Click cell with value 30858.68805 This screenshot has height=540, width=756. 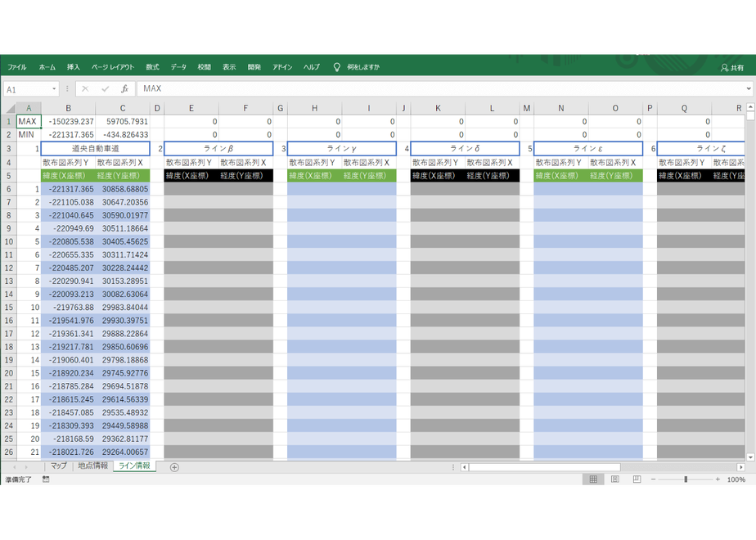pyautogui.click(x=123, y=189)
